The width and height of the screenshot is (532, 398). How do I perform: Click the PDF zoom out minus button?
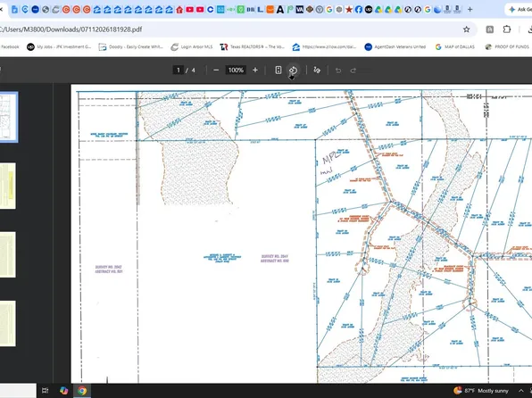pos(216,70)
